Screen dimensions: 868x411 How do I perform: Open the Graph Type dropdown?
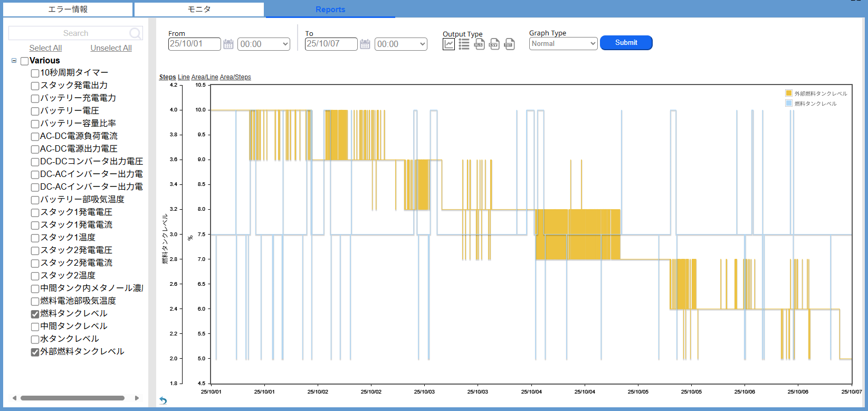[563, 44]
